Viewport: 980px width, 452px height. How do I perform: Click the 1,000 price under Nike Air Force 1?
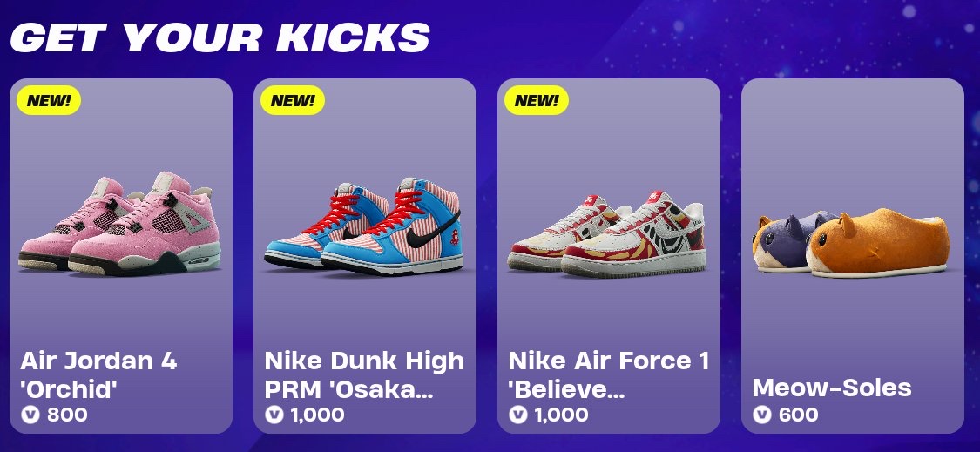[x=561, y=415]
